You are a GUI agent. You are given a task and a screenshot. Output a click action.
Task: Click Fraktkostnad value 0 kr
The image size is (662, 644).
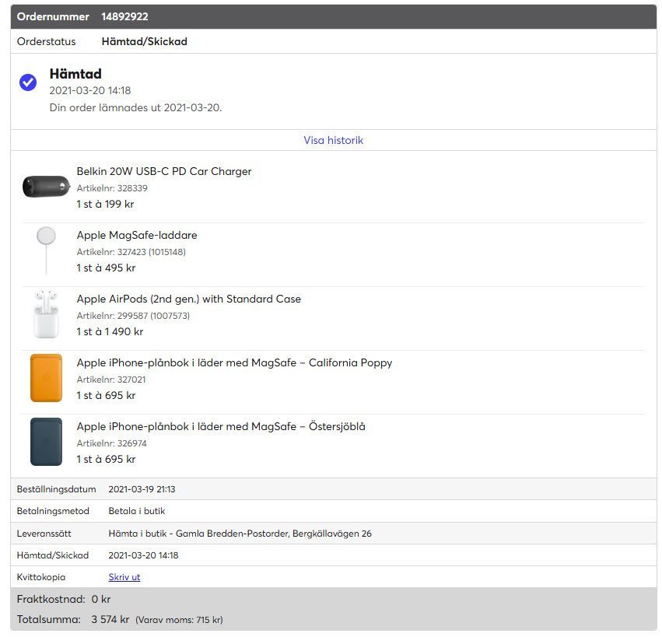coord(101,599)
